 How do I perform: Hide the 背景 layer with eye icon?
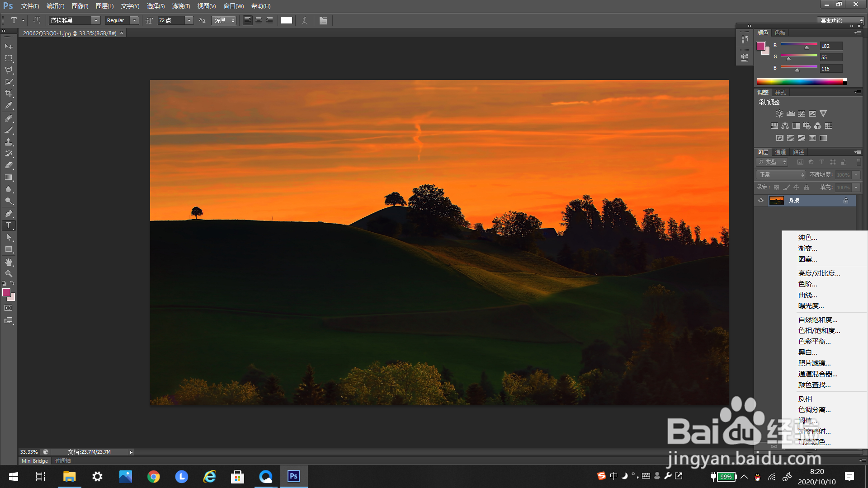[761, 200]
